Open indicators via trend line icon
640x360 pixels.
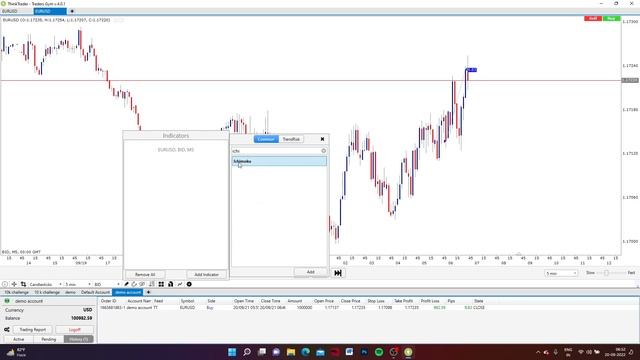(x=180, y=284)
